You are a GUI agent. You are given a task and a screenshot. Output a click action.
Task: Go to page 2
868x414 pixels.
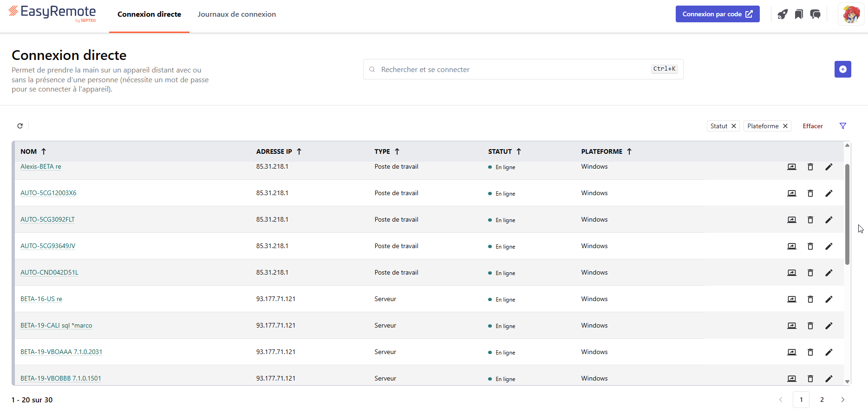822,400
